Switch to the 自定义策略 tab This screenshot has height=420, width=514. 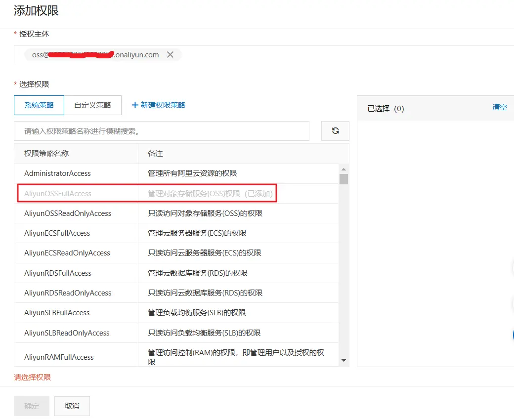pos(93,105)
